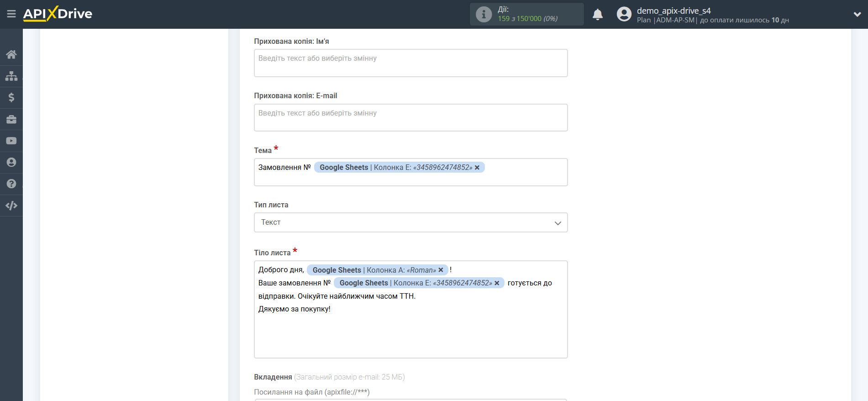Open API code sidebar icon
This screenshot has width=868, height=401.
point(11,206)
